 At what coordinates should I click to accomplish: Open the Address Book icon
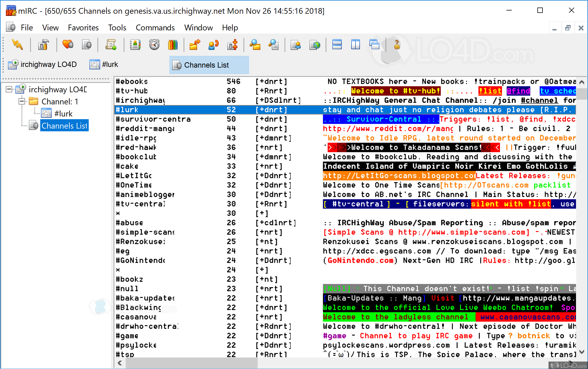[135, 45]
